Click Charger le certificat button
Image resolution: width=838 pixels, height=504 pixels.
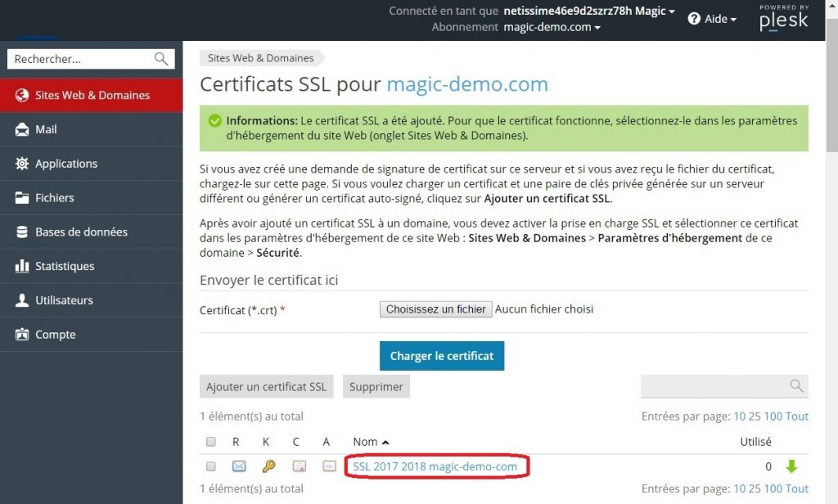point(442,356)
